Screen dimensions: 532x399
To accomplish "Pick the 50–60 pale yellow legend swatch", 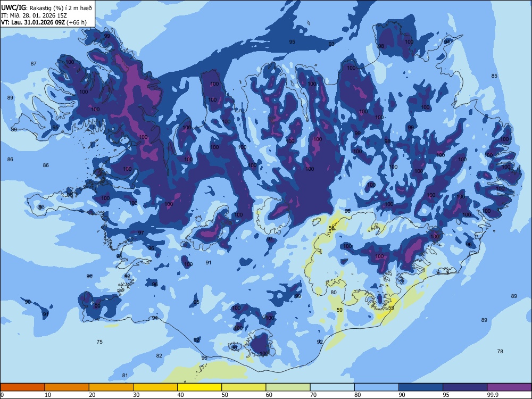I will [x=244, y=387].
